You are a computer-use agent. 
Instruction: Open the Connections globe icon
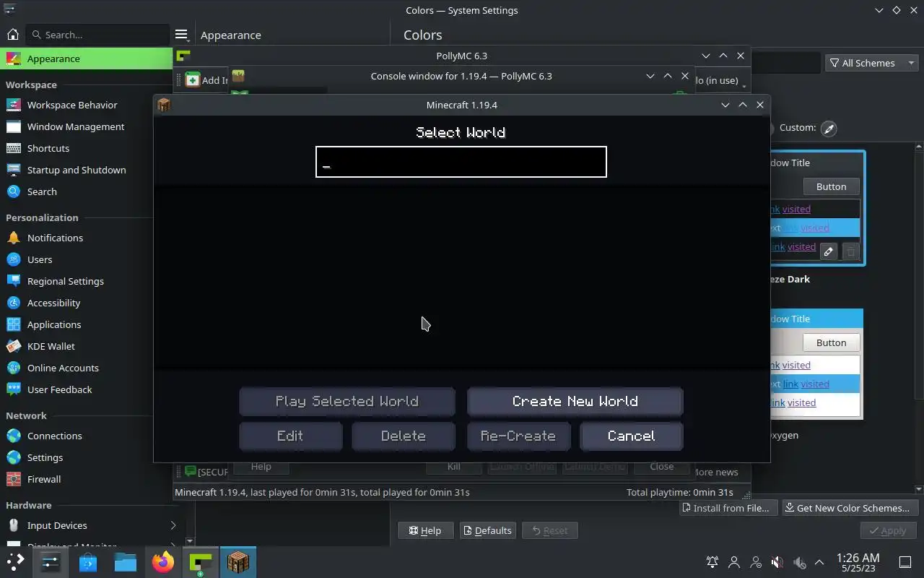[x=13, y=436]
